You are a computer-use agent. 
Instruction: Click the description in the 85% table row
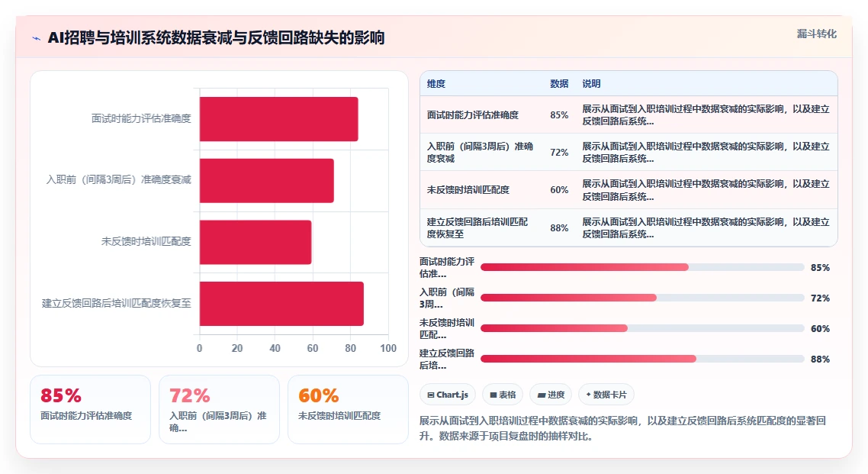tap(706, 115)
